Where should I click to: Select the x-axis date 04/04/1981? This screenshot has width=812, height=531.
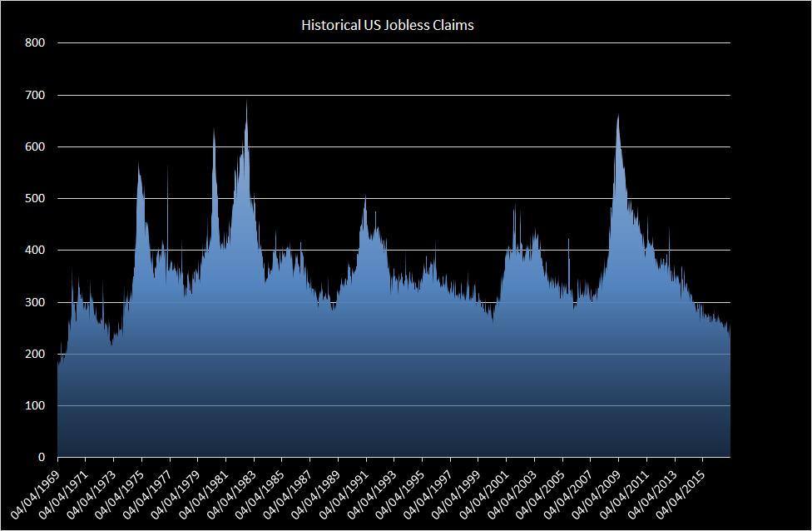[202, 494]
